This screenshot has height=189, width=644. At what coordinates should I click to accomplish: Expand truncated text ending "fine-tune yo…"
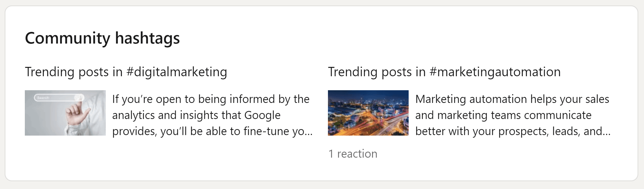coord(303,132)
